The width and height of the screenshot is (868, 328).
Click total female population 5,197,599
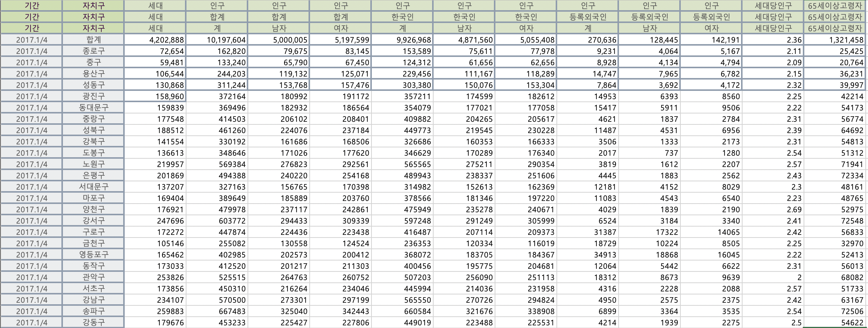340,40
